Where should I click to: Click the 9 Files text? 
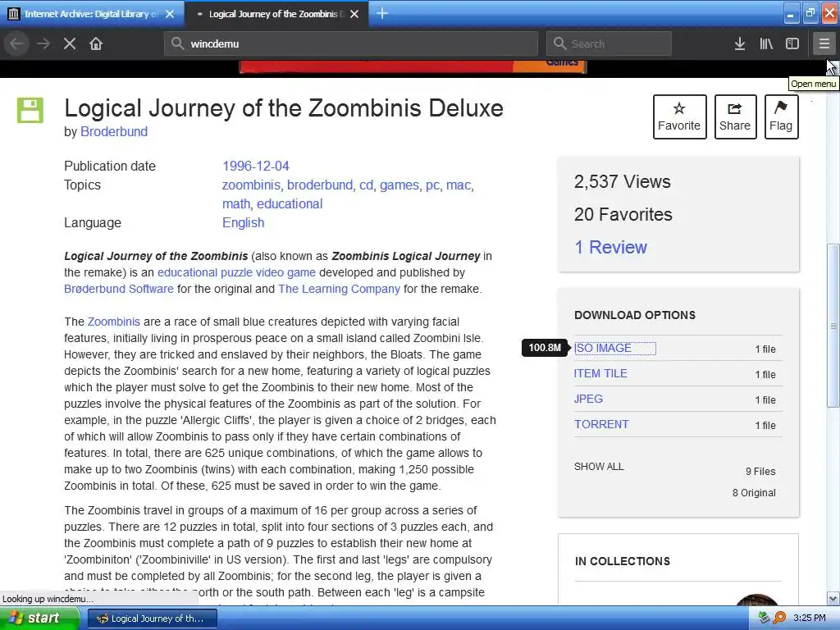[x=760, y=472]
